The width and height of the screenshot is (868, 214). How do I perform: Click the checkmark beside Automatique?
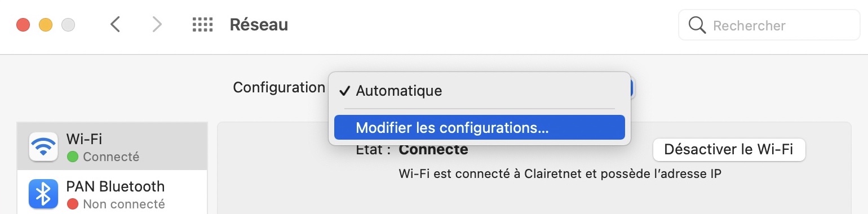pyautogui.click(x=344, y=91)
